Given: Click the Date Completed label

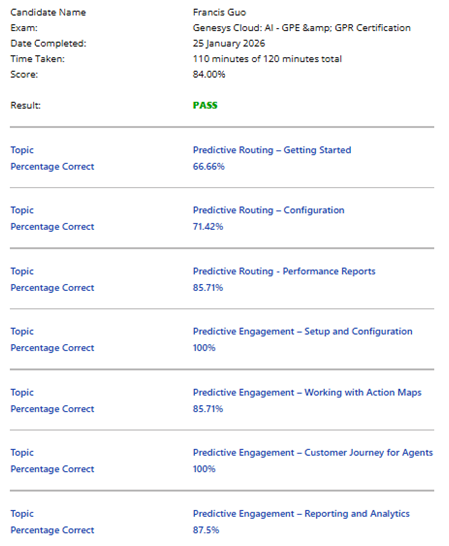Looking at the screenshot, I should coord(48,44).
